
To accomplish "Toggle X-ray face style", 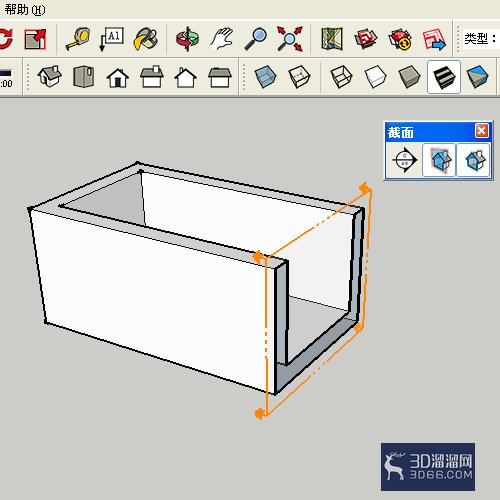I will coord(266,77).
